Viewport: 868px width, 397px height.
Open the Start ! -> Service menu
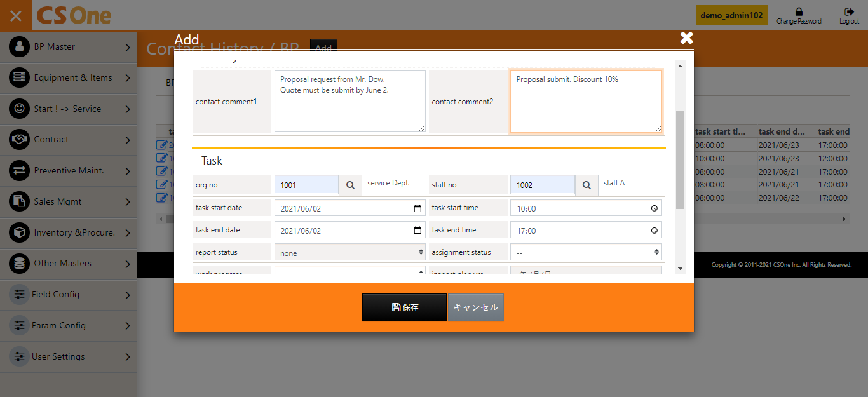68,109
